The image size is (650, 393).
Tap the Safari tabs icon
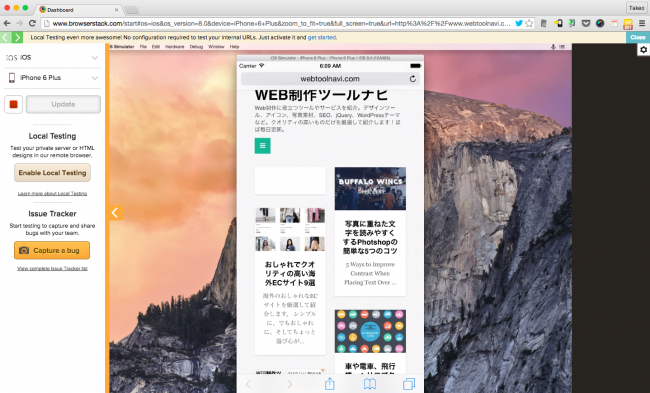[x=409, y=384]
